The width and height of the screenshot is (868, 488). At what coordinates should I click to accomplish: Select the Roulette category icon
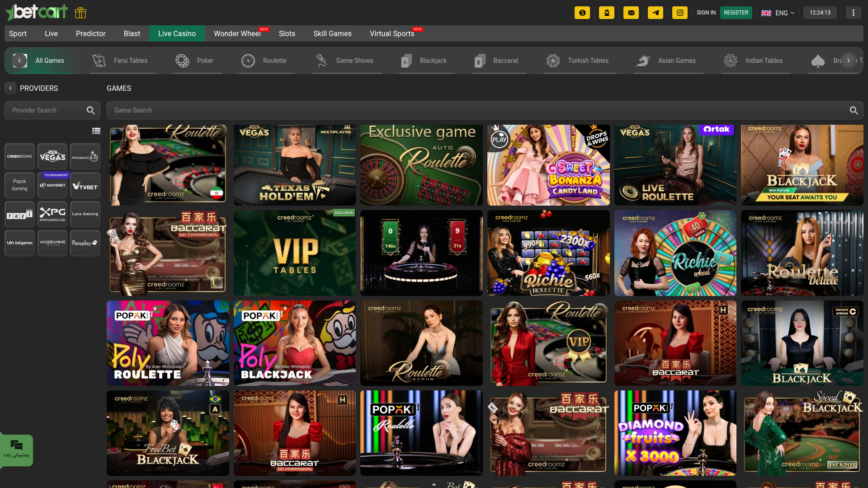248,60
